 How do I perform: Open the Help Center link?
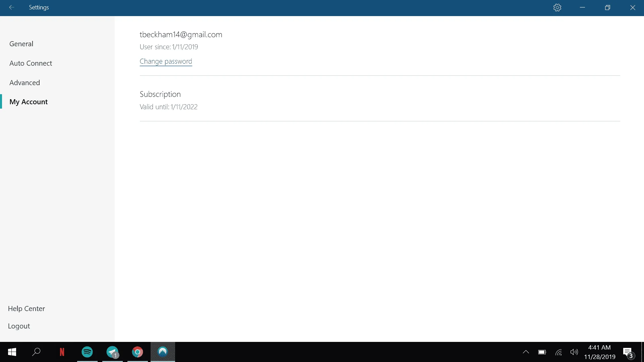pos(26,309)
